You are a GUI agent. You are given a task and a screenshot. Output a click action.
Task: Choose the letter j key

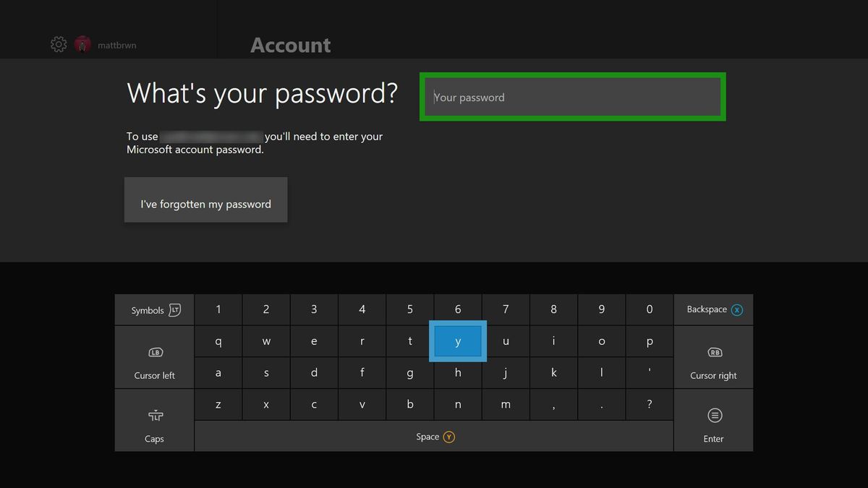tap(506, 373)
